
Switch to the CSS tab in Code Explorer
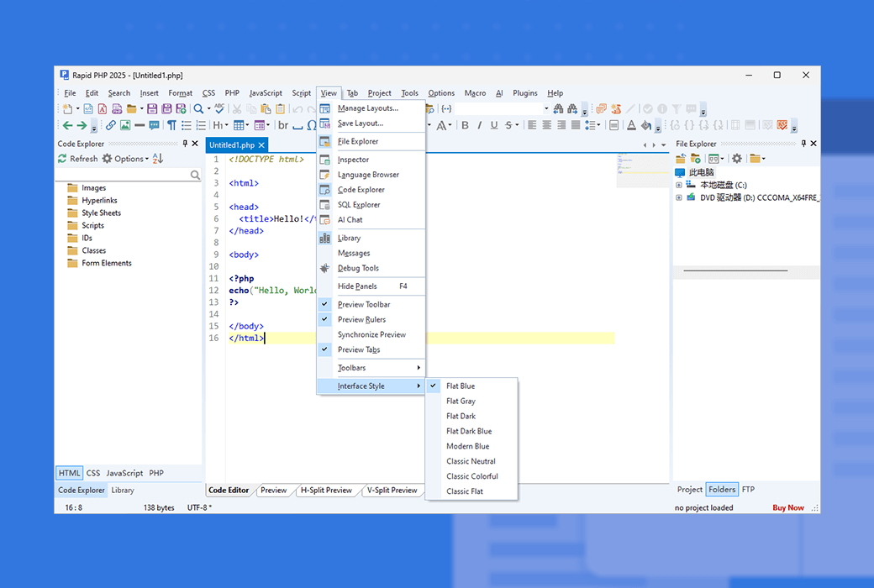click(93, 473)
